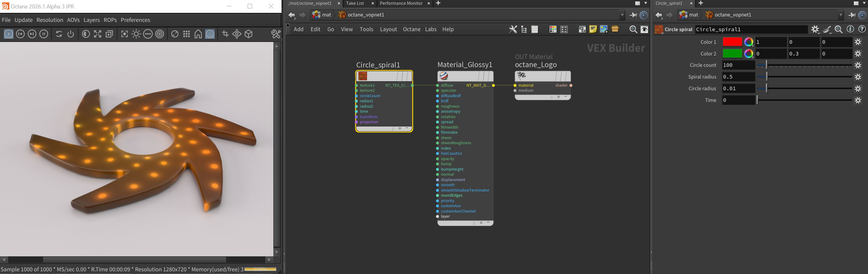Open the gear dropdown next to node name
This screenshot has width=868, height=274.
click(x=815, y=29)
